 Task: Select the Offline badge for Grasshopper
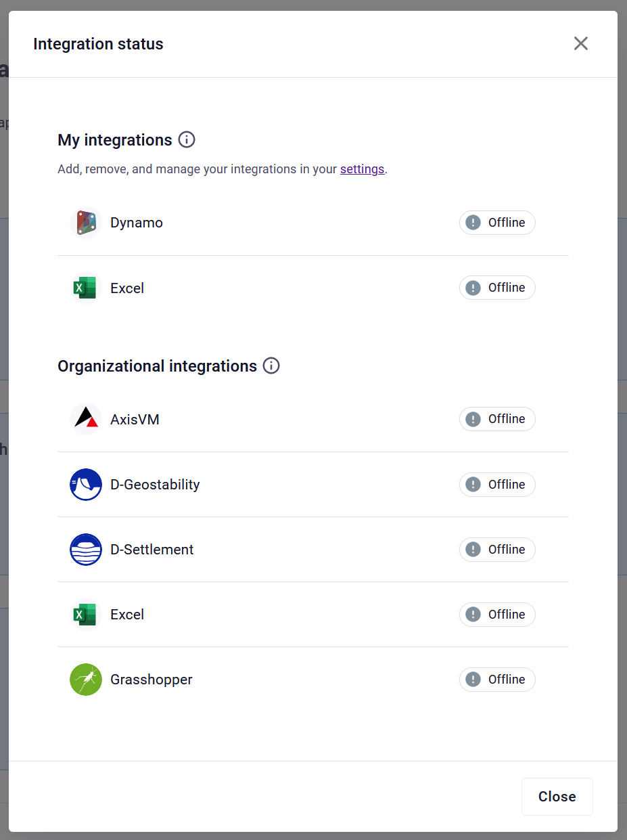497,680
